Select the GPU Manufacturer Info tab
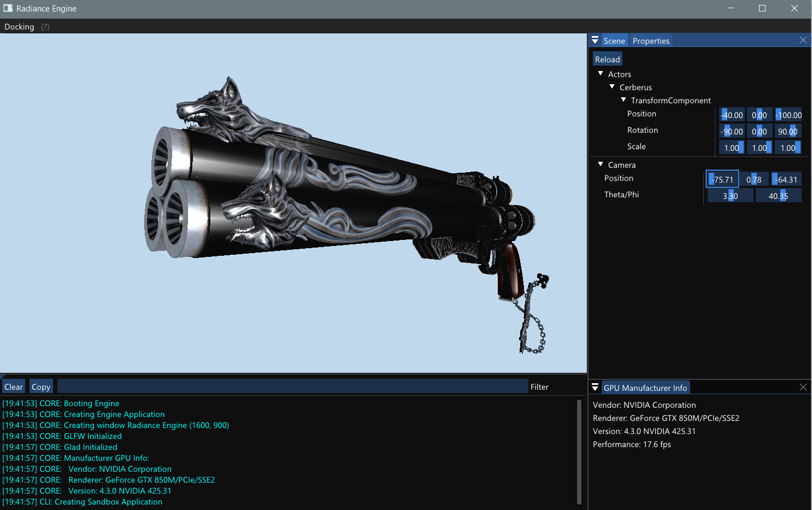812x510 pixels. (645, 388)
